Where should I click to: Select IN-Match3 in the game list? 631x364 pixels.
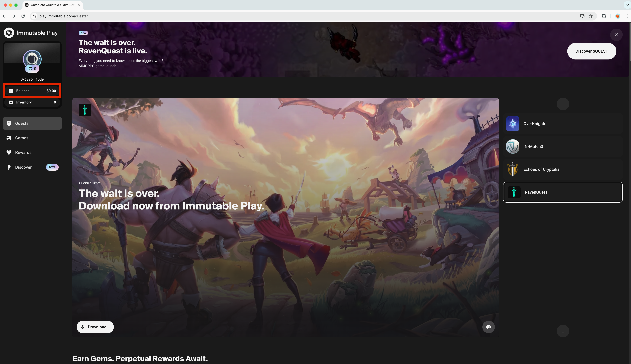point(563,146)
